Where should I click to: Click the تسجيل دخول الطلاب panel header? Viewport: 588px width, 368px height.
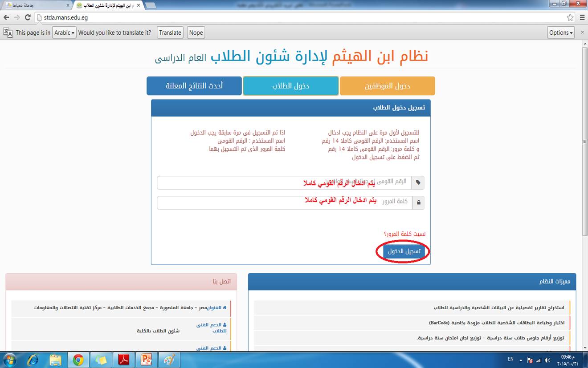coord(291,108)
